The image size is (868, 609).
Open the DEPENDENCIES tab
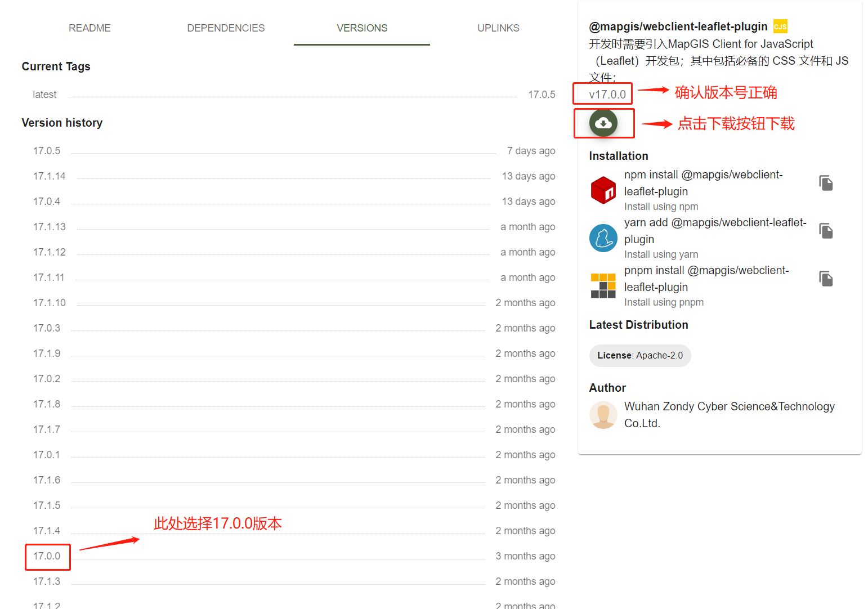pyautogui.click(x=226, y=28)
